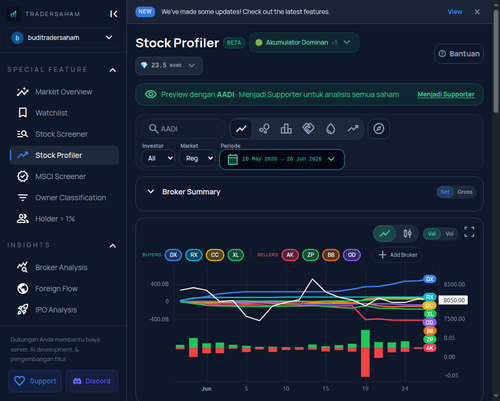Screen dimensions: 500x401
Task: Open the Akumulator Dominan dropdown
Action: pyautogui.click(x=304, y=42)
